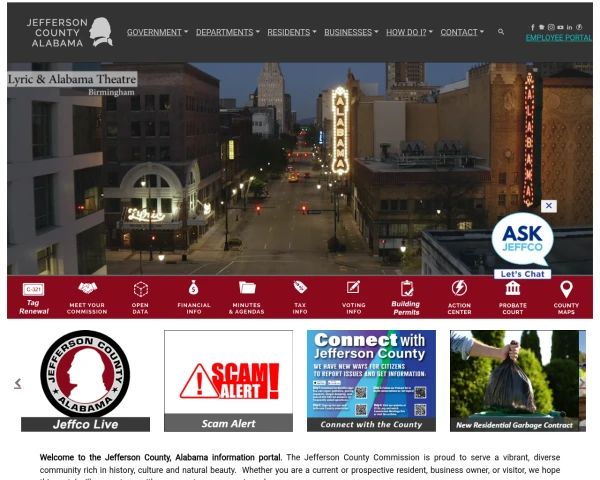This screenshot has height=480, width=600.
Task: Click the Open Data cube icon
Action: pos(140,288)
